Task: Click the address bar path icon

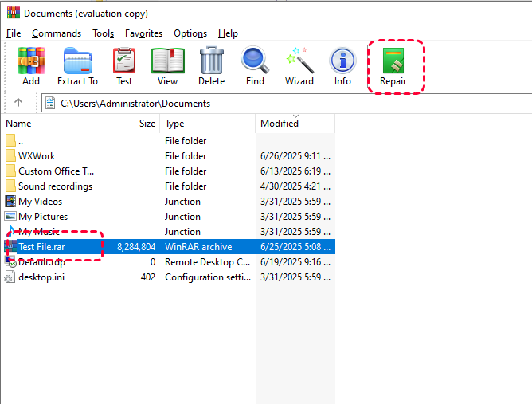Action: [x=50, y=103]
